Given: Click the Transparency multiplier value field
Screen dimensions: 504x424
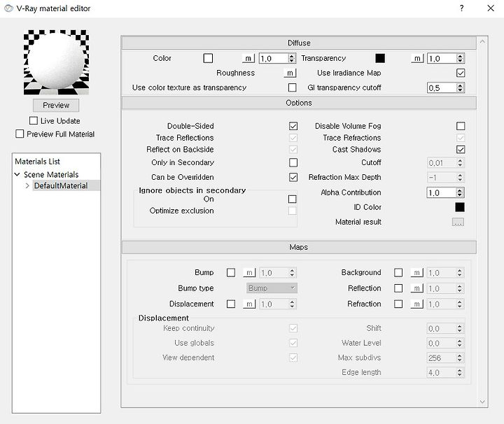Looking at the screenshot, I should pos(442,59).
